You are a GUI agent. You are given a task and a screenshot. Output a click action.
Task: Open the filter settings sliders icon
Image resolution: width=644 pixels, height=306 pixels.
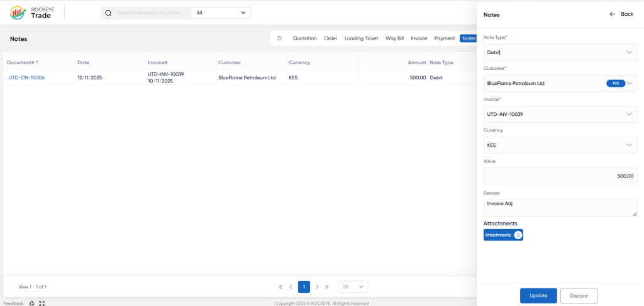pyautogui.click(x=279, y=38)
